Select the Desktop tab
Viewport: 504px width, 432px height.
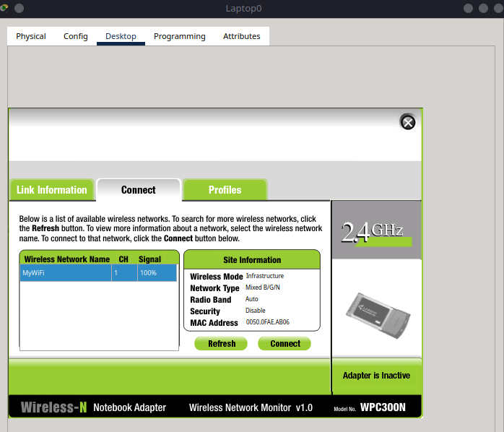(x=121, y=36)
